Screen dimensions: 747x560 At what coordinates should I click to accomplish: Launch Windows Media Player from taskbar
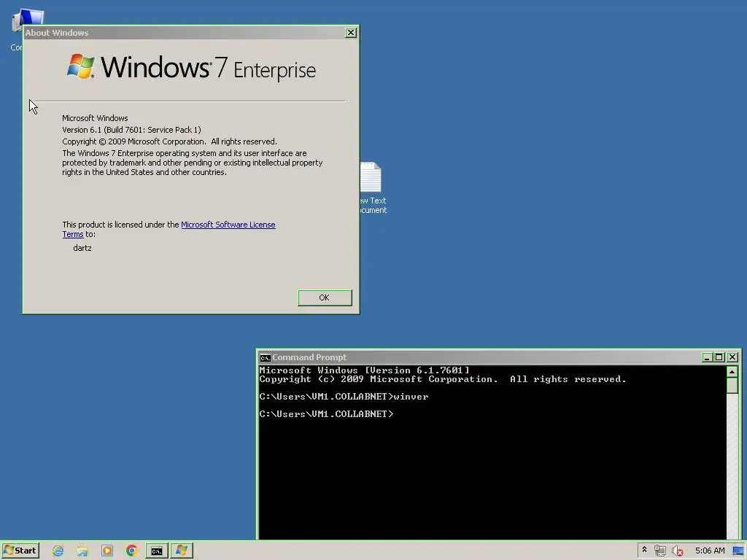[x=107, y=551]
